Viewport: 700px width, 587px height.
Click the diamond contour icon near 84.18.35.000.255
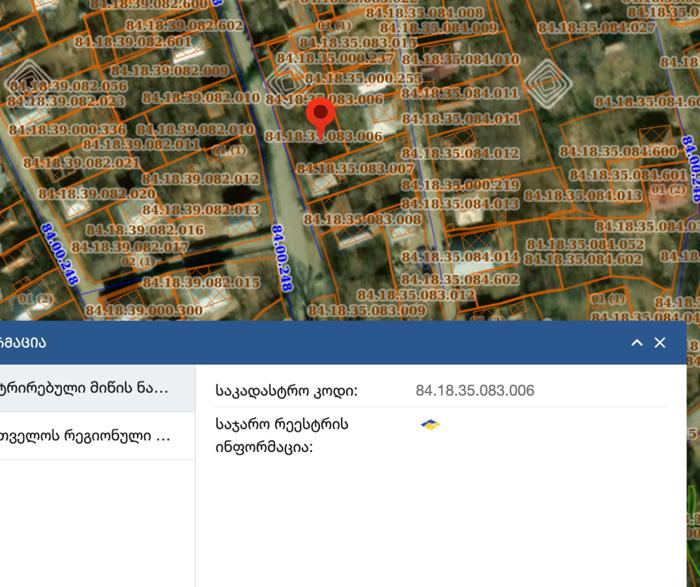pos(287,83)
